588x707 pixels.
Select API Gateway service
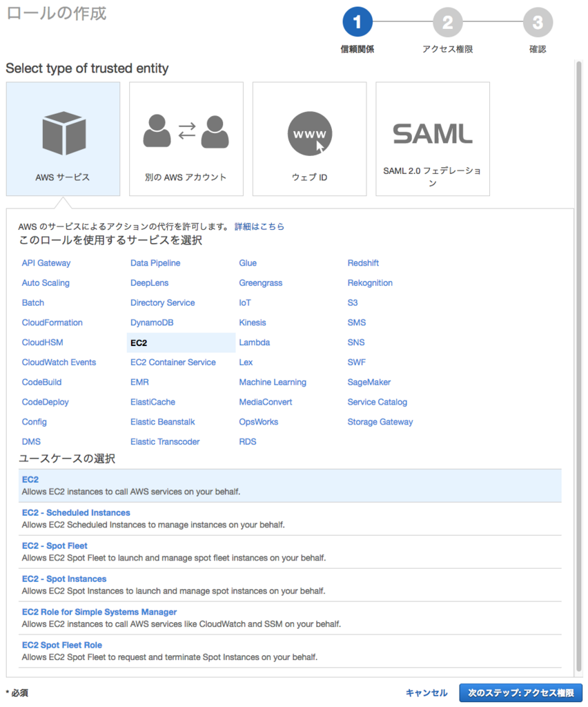[x=46, y=263]
